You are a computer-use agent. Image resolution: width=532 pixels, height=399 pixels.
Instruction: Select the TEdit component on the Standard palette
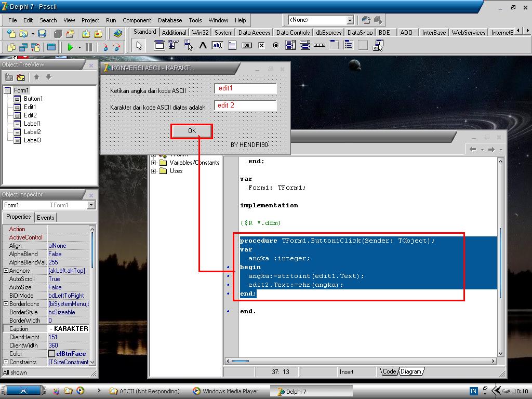click(218, 46)
